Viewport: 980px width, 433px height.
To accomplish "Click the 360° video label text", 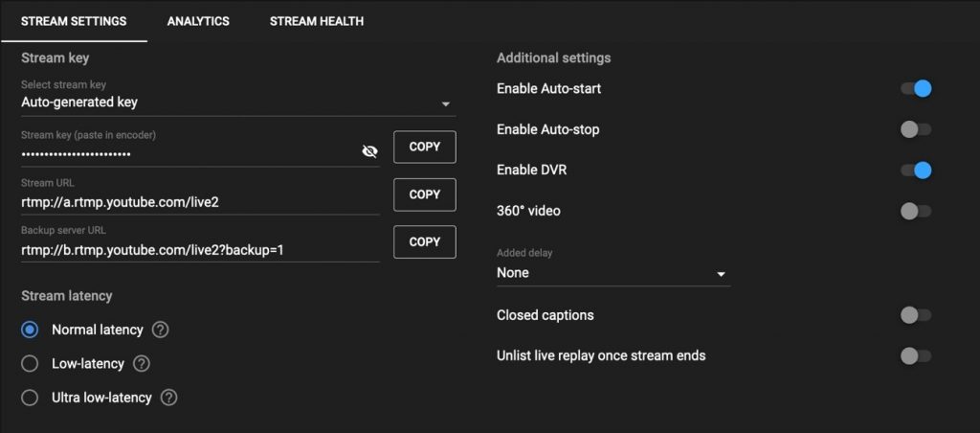I will [528, 211].
